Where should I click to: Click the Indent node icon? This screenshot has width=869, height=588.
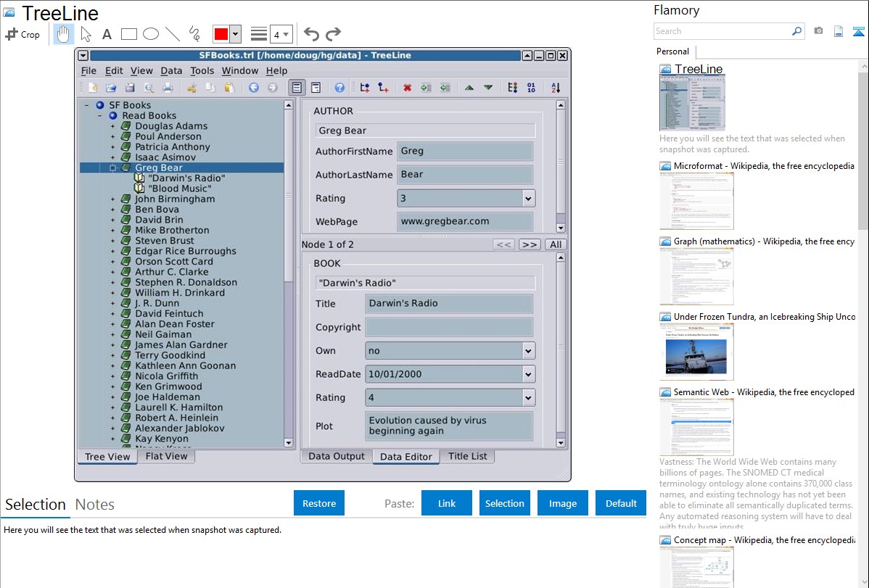point(427,88)
